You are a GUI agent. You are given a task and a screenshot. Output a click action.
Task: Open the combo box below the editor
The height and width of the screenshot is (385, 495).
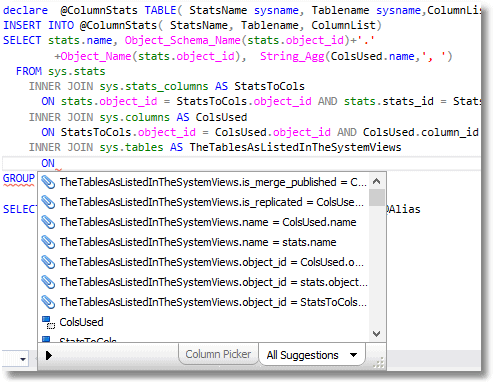[x=23, y=359]
